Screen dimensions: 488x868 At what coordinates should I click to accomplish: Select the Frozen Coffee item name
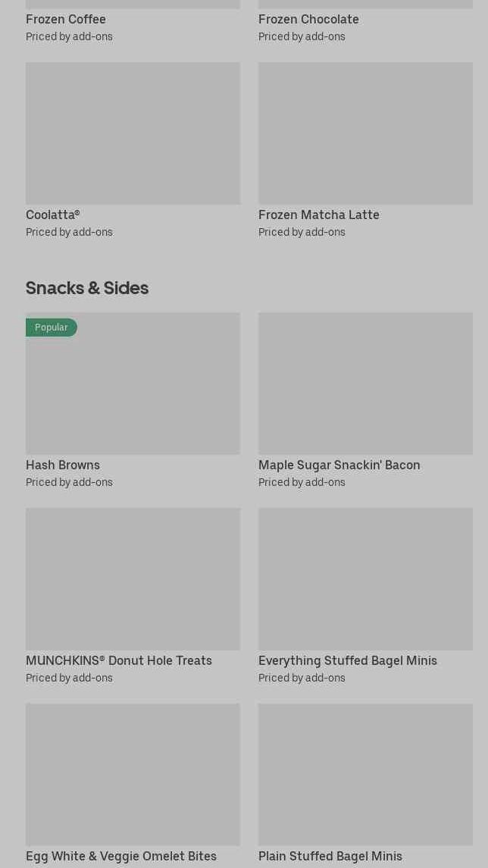(x=66, y=19)
